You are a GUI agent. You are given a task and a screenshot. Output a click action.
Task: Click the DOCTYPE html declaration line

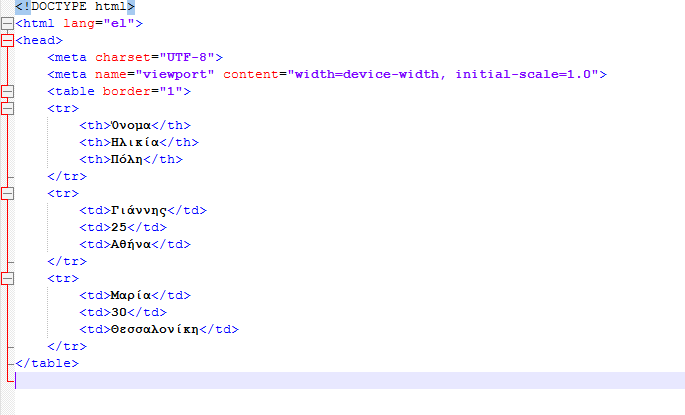[75, 7]
